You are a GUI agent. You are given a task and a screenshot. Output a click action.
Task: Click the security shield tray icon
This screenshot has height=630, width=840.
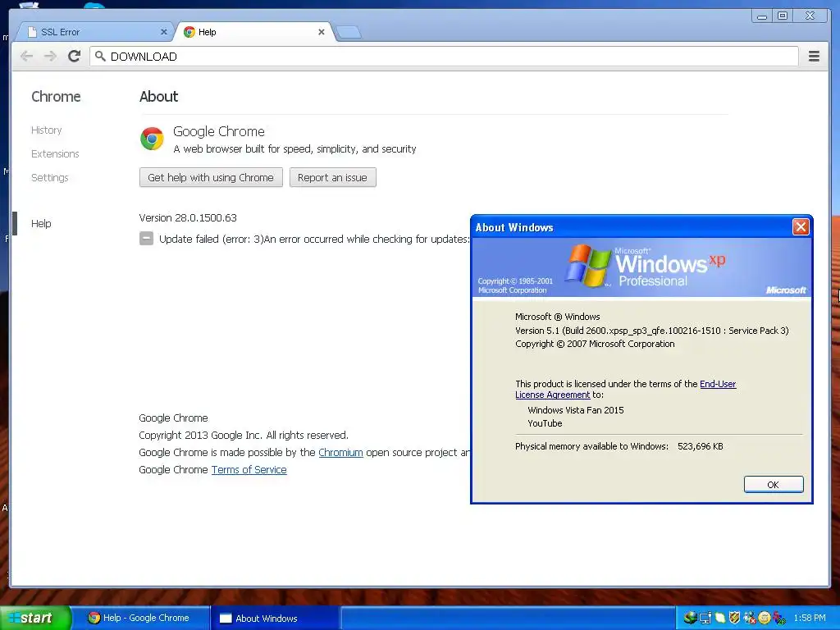tap(734, 618)
